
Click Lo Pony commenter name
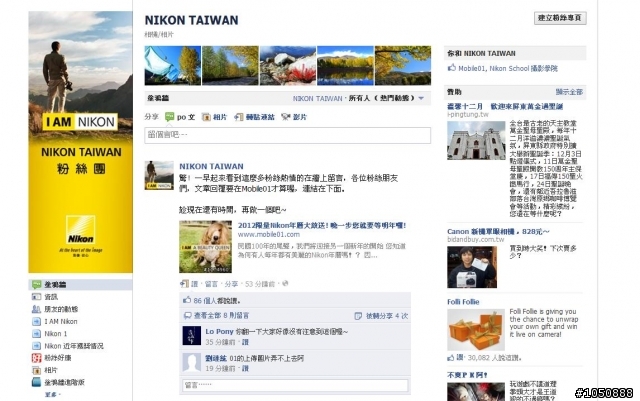(x=219, y=332)
